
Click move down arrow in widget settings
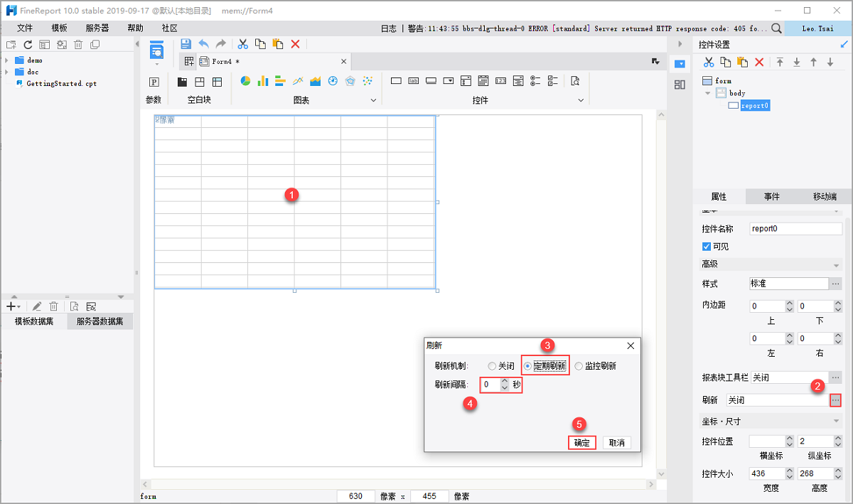(x=830, y=63)
